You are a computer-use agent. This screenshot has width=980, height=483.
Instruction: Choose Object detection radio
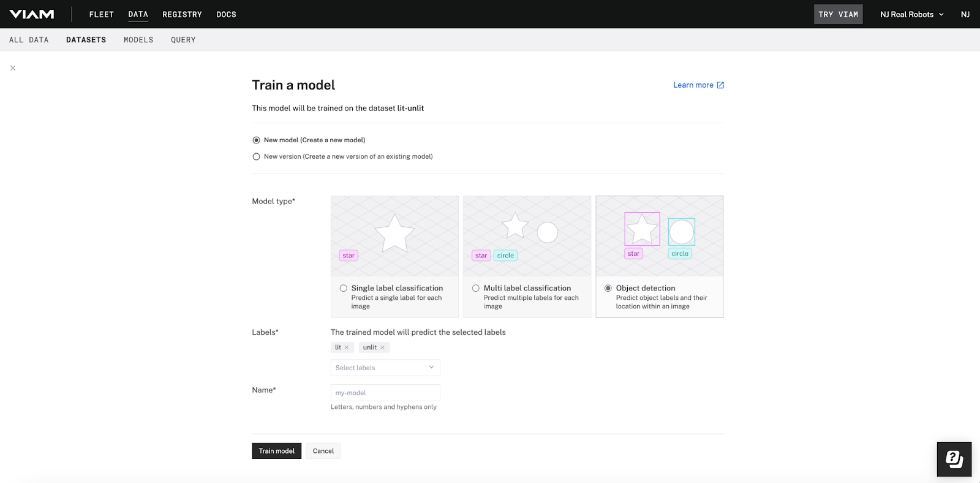point(608,288)
